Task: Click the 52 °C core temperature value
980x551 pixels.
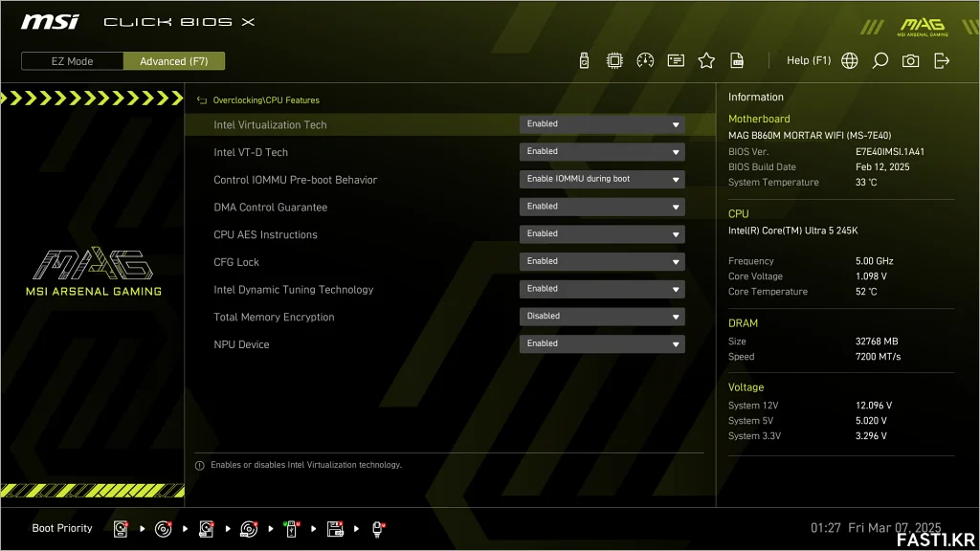Action: (x=865, y=292)
